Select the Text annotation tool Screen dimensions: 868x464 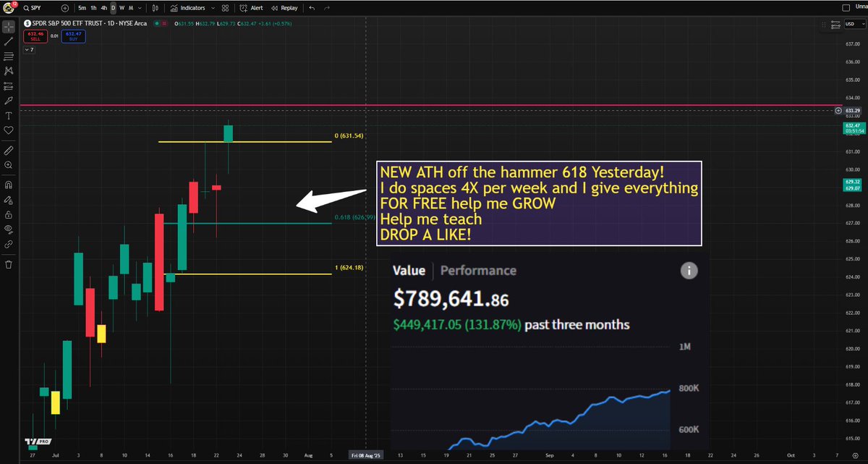9,115
